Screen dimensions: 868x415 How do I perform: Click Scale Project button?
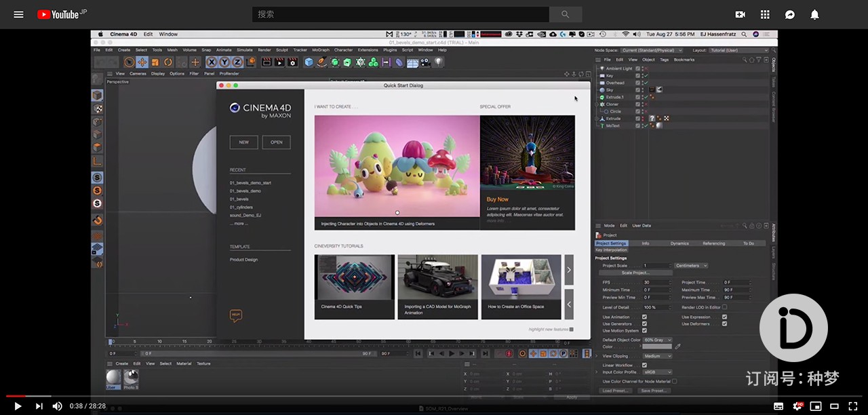tap(635, 273)
